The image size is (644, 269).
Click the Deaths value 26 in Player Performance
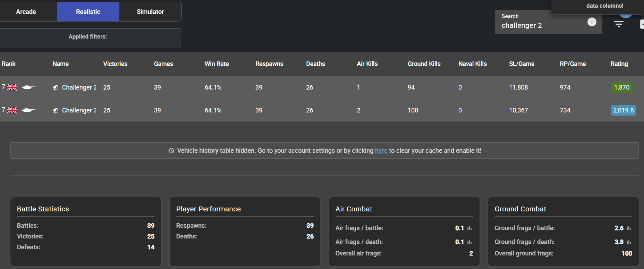click(310, 236)
